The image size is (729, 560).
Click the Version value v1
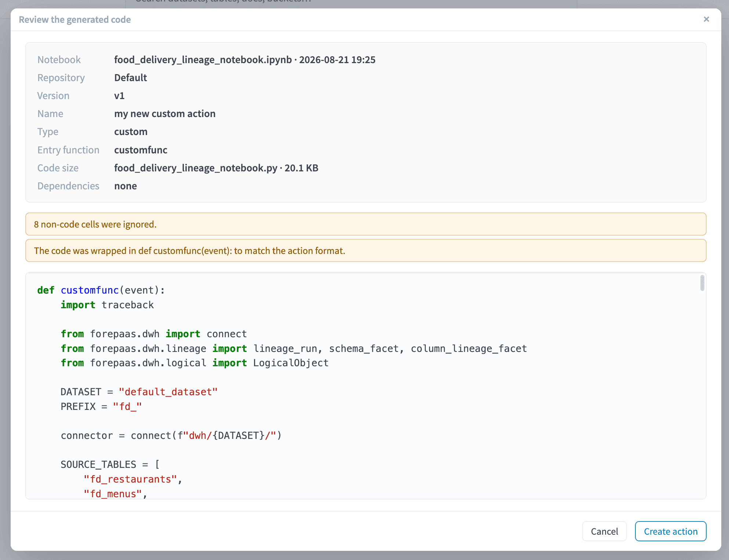click(x=119, y=95)
